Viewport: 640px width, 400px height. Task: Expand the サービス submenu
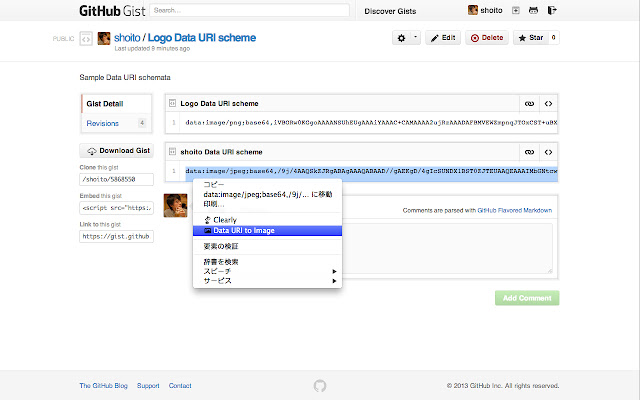click(267, 281)
